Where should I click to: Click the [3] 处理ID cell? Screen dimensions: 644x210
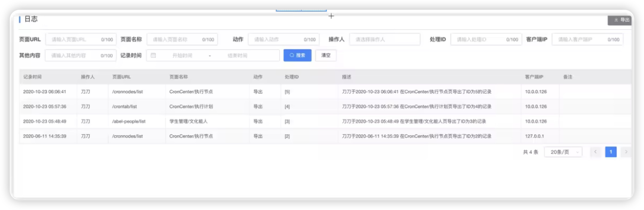(287, 122)
